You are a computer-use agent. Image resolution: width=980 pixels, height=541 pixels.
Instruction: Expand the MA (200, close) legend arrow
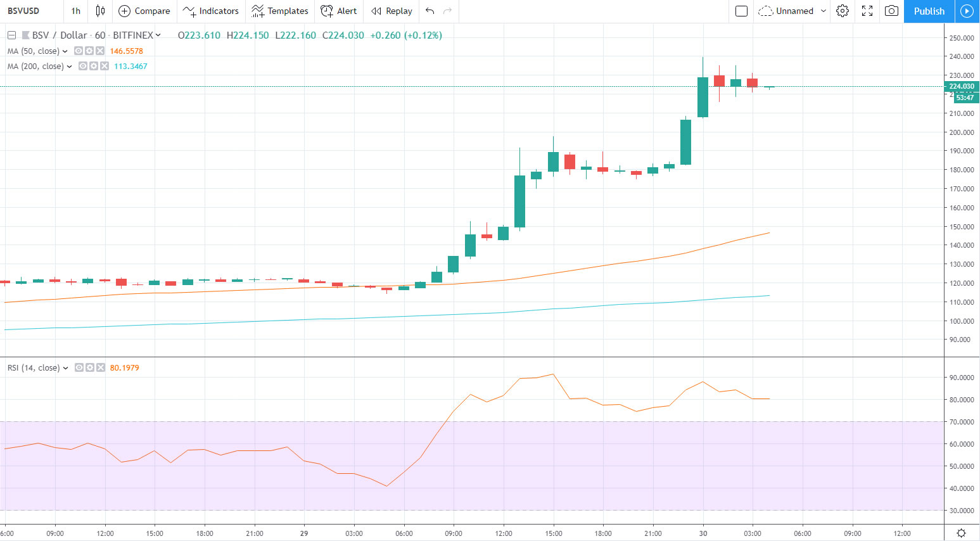pyautogui.click(x=69, y=67)
